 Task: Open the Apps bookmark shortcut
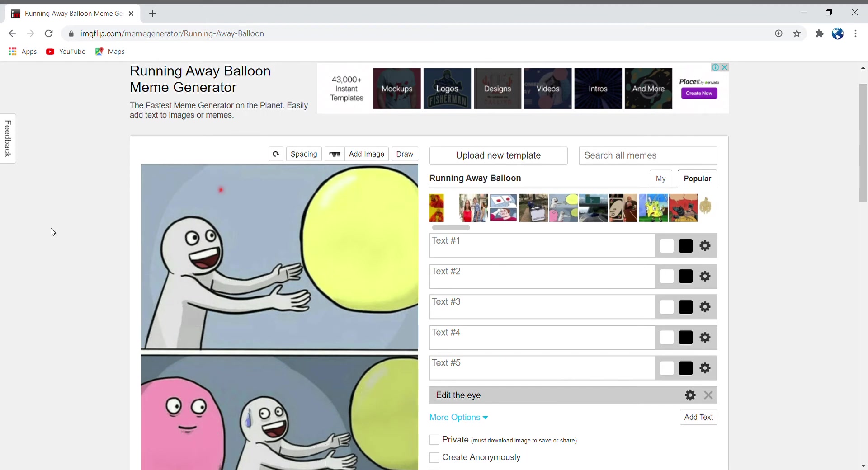click(23, 52)
